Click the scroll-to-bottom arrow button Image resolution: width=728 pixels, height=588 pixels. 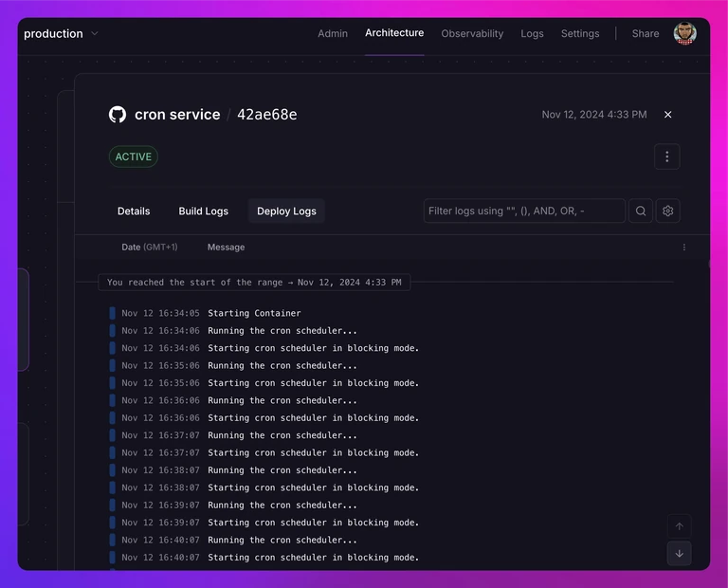pos(680,553)
